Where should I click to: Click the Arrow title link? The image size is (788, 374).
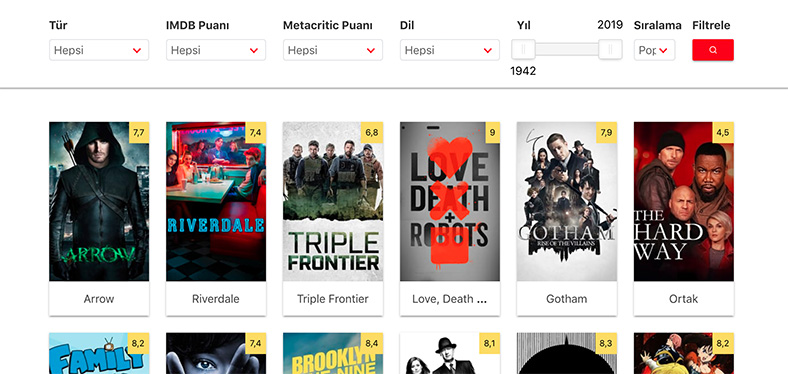tap(99, 299)
